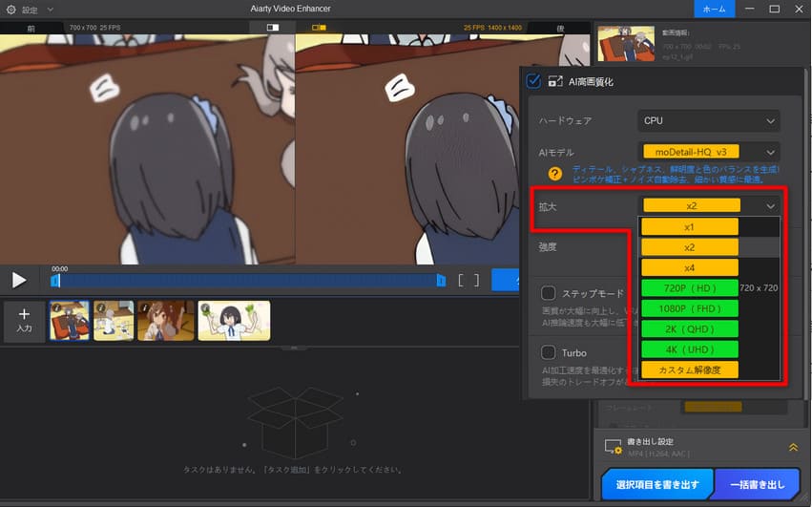
Task: Open the settings gear icon
Action: pos(10,10)
